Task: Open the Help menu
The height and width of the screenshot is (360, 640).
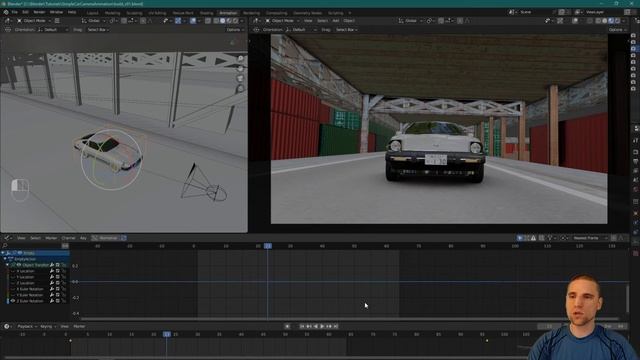Action: pyautogui.click(x=72, y=12)
